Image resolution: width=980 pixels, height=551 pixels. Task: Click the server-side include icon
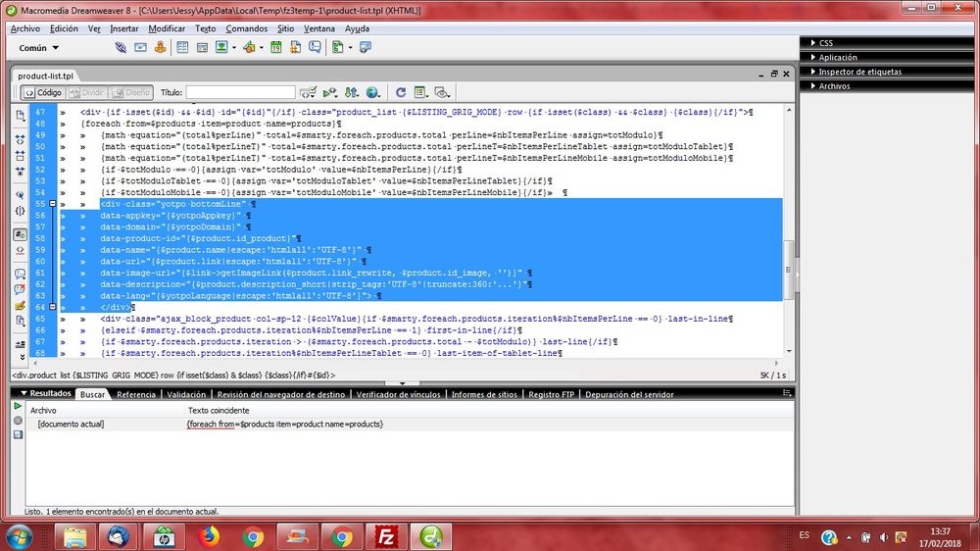(x=295, y=47)
